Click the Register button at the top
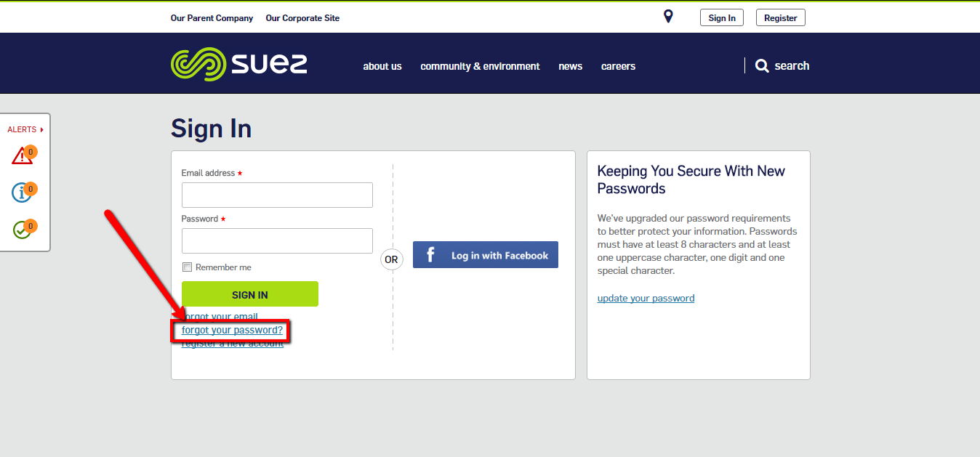 780,17
